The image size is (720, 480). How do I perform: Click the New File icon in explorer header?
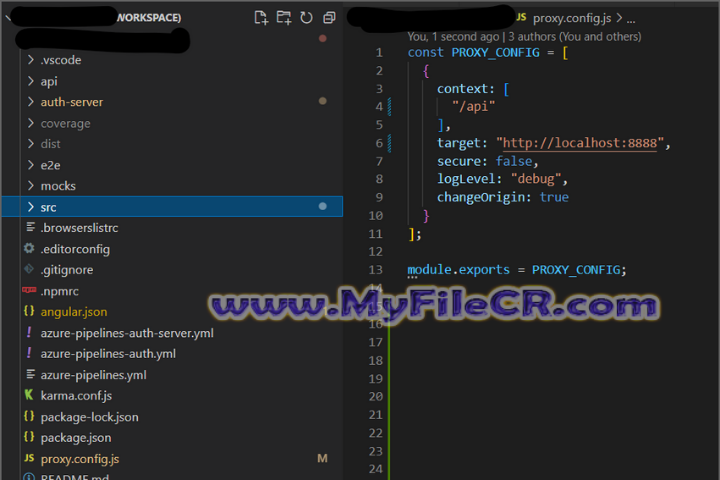(x=261, y=18)
